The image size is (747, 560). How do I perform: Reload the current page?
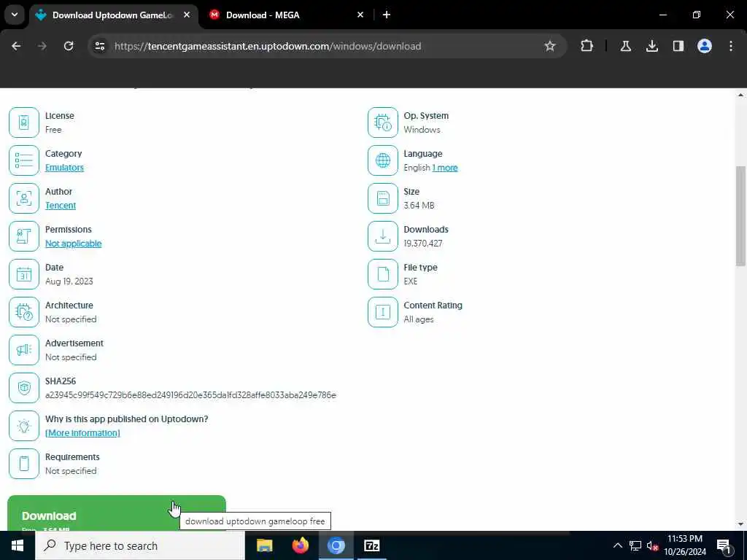69,46
